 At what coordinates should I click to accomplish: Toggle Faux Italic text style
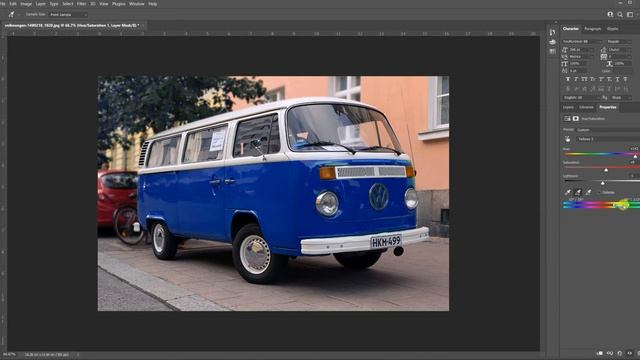[576, 79]
